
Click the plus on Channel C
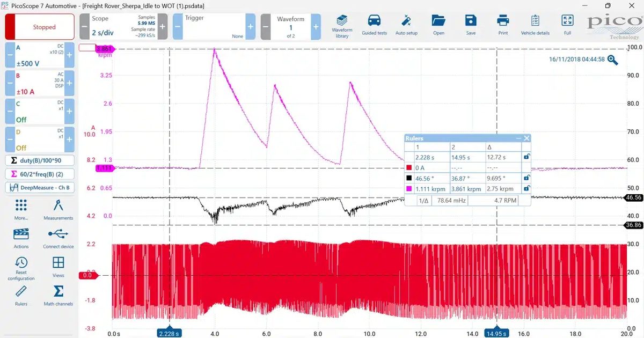point(69,111)
